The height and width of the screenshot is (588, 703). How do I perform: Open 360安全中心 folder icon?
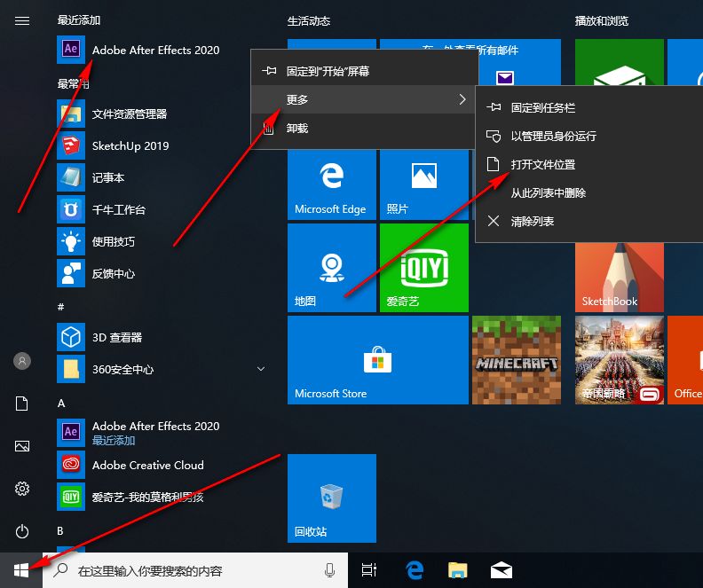point(71,369)
